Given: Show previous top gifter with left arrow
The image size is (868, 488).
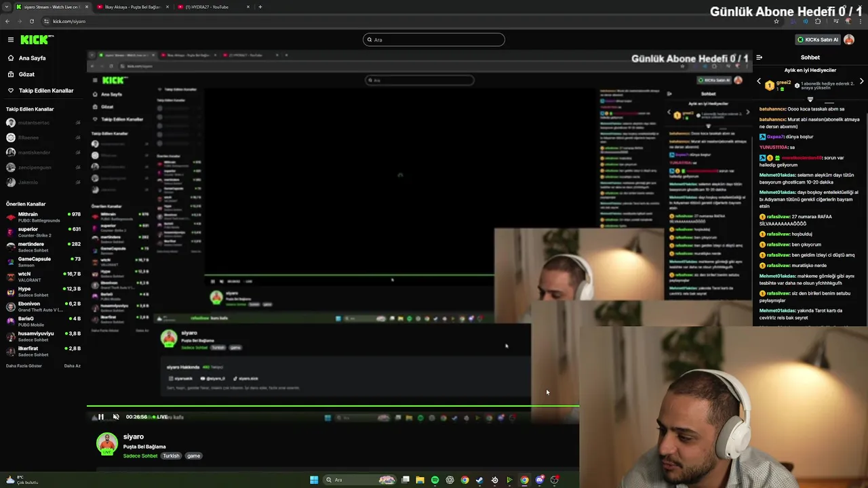Looking at the screenshot, I should pyautogui.click(x=759, y=81).
